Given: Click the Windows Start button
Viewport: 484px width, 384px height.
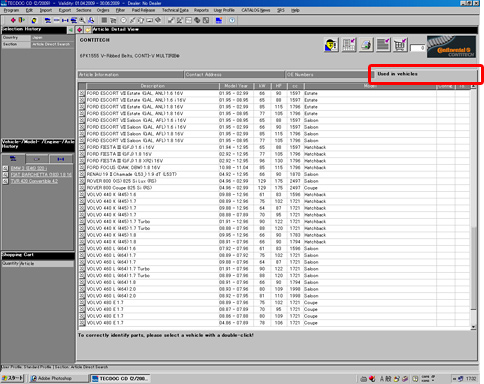Looking at the screenshot, I should [x=12, y=378].
